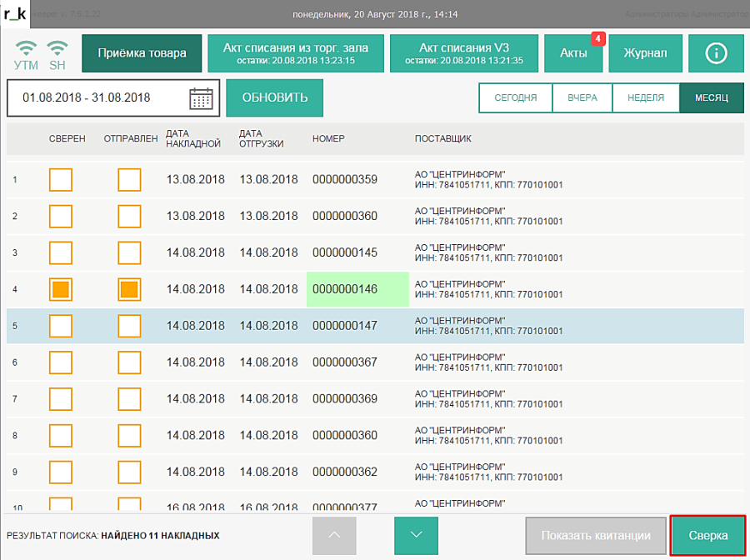750x560 pixels.
Task: Switch to the Сегодня period tab
Action: (515, 98)
